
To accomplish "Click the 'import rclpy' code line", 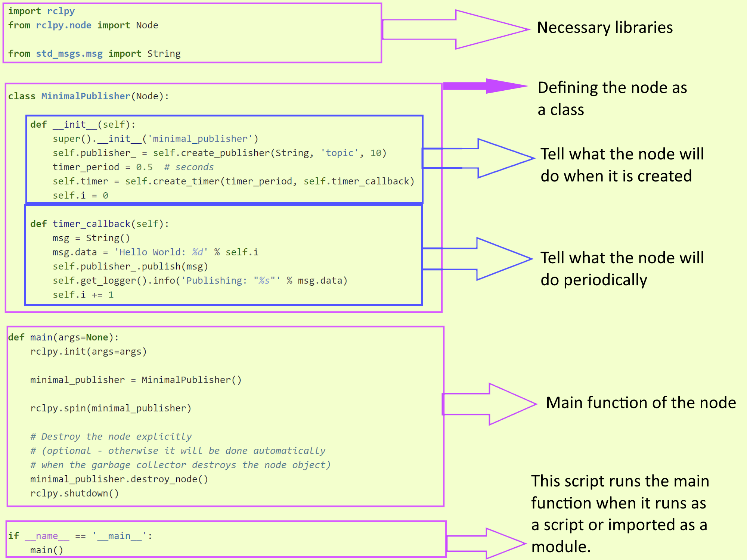I will pyautogui.click(x=41, y=11).
